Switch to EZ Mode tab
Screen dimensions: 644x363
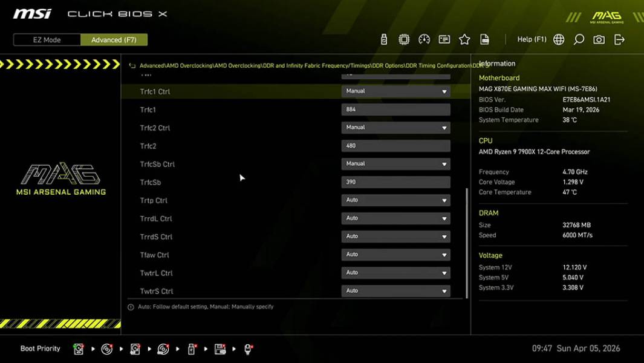(x=45, y=39)
